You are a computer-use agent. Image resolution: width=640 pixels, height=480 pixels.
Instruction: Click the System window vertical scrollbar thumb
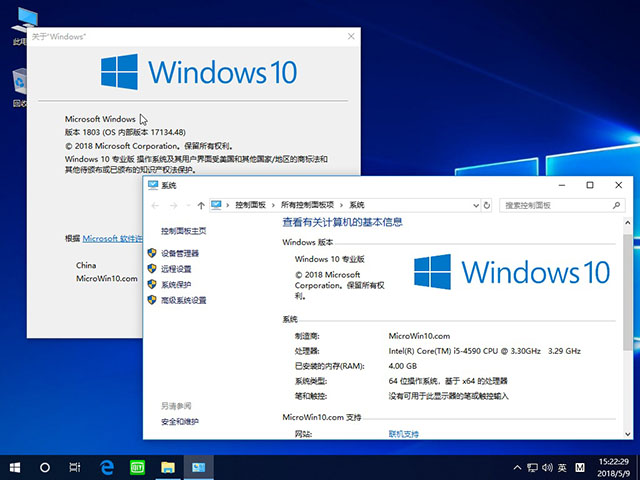tap(628, 292)
